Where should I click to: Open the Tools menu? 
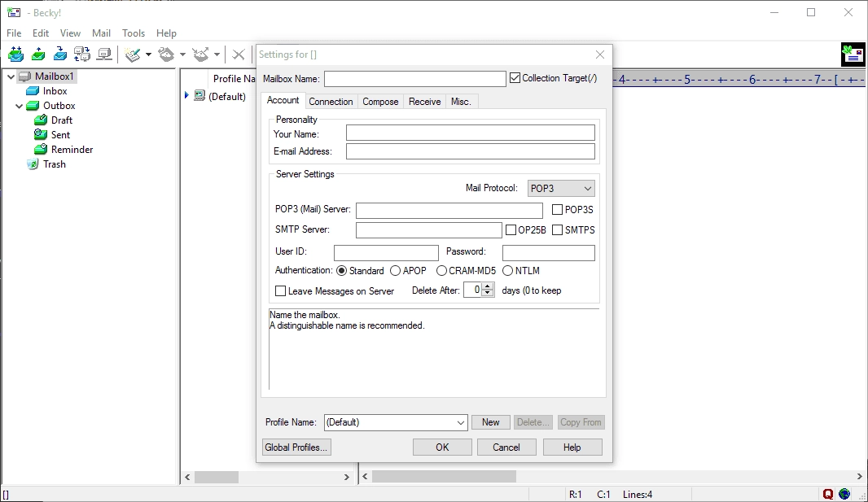[134, 33]
